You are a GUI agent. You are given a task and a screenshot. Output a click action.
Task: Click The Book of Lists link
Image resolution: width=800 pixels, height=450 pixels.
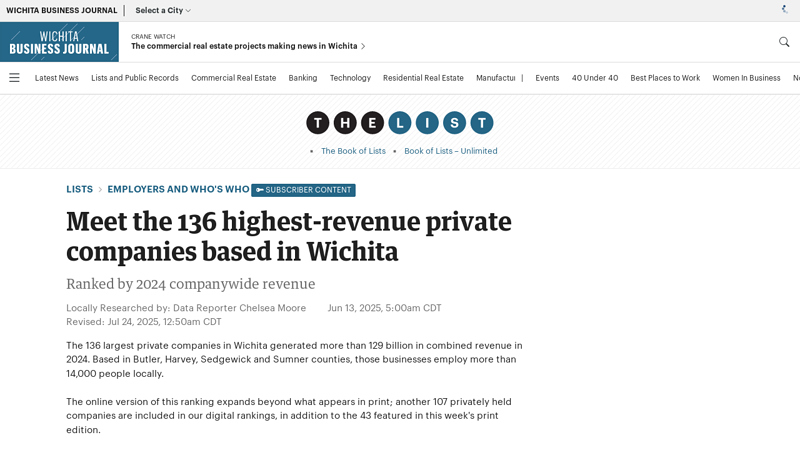click(353, 151)
